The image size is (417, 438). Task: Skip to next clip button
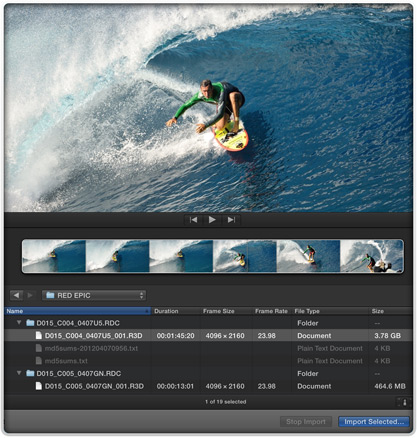(x=231, y=220)
